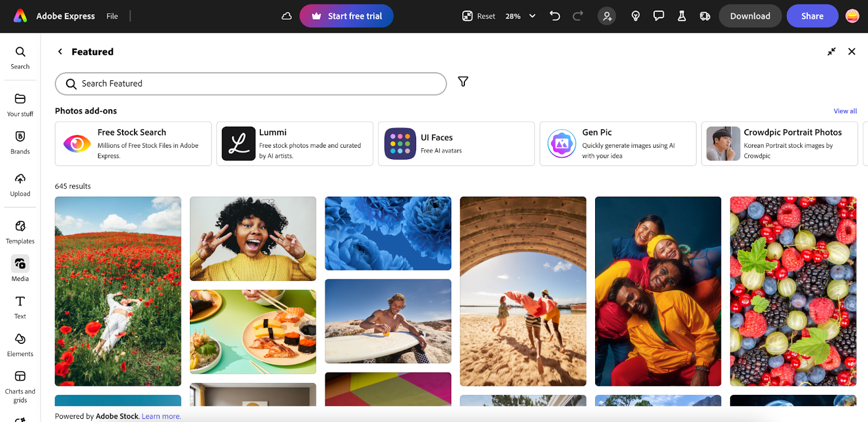This screenshot has width=868, height=422.
Task: Click the 645 results text
Action: tap(73, 186)
